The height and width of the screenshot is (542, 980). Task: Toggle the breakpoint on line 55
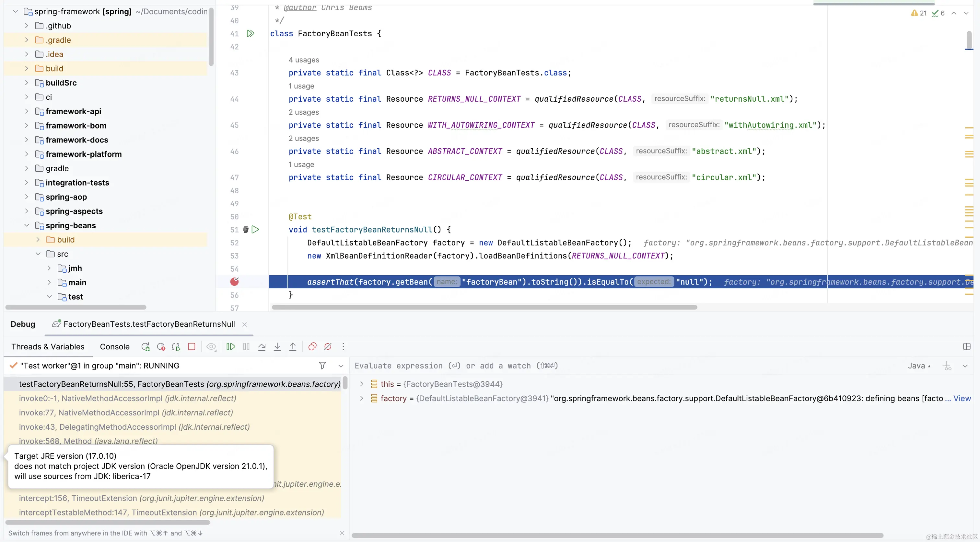tap(234, 282)
